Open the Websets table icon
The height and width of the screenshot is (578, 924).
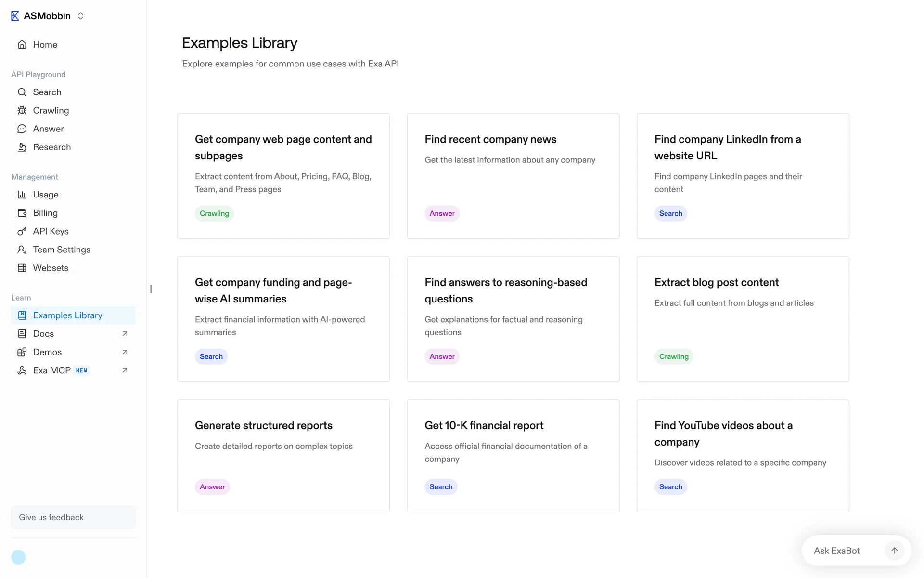click(x=22, y=268)
